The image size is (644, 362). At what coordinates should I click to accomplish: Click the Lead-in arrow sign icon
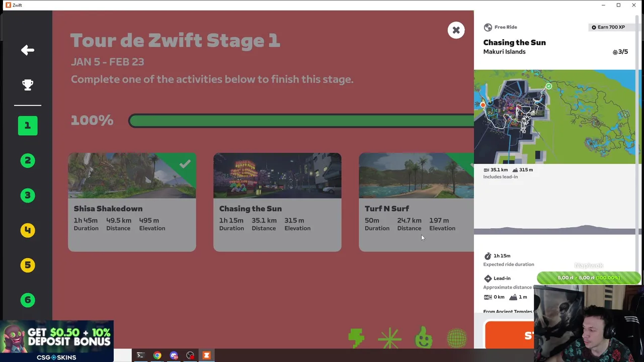[488, 278]
